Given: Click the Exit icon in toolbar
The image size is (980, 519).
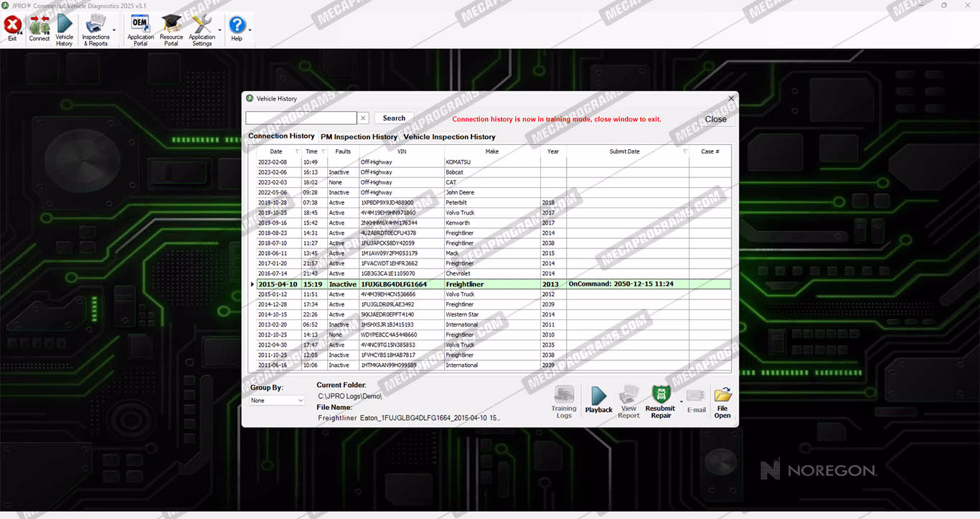Looking at the screenshot, I should 12,27.
